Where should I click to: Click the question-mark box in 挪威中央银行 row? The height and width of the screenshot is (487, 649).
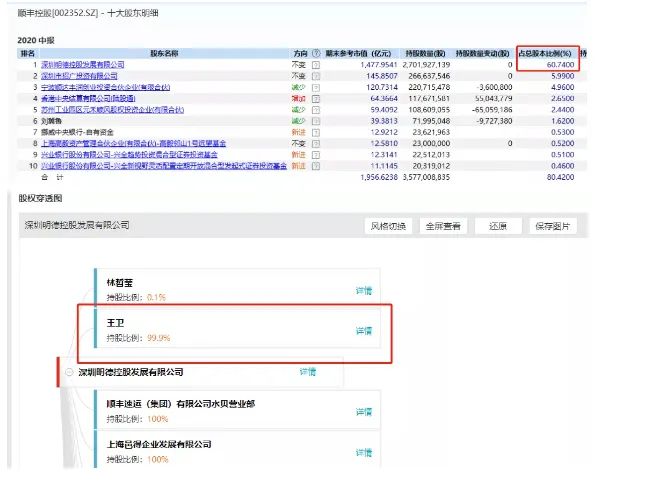(x=316, y=132)
